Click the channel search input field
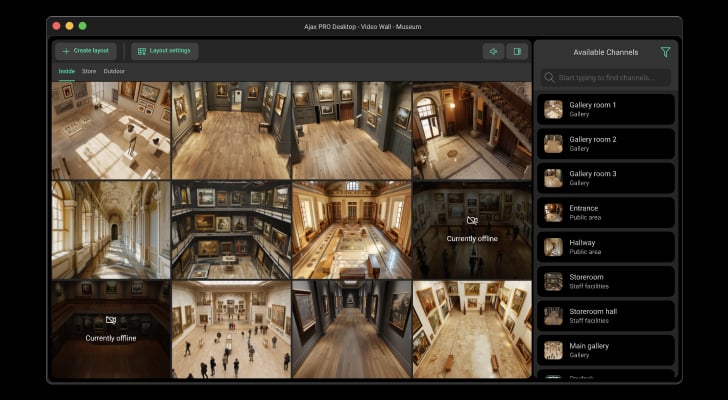 click(606, 77)
